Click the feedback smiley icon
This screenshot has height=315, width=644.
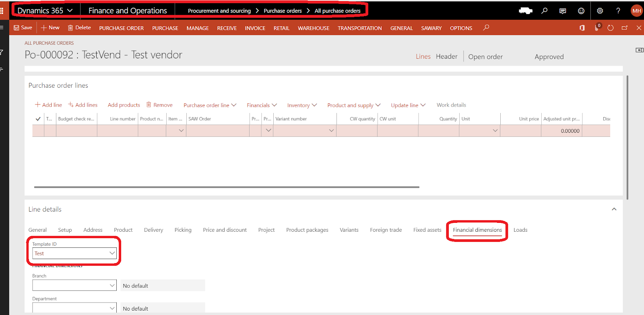tap(581, 11)
